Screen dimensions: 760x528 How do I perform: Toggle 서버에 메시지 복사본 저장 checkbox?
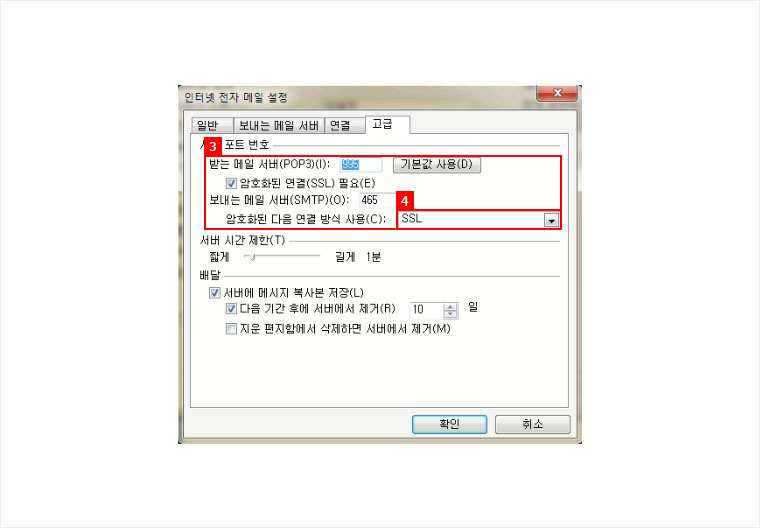214,293
